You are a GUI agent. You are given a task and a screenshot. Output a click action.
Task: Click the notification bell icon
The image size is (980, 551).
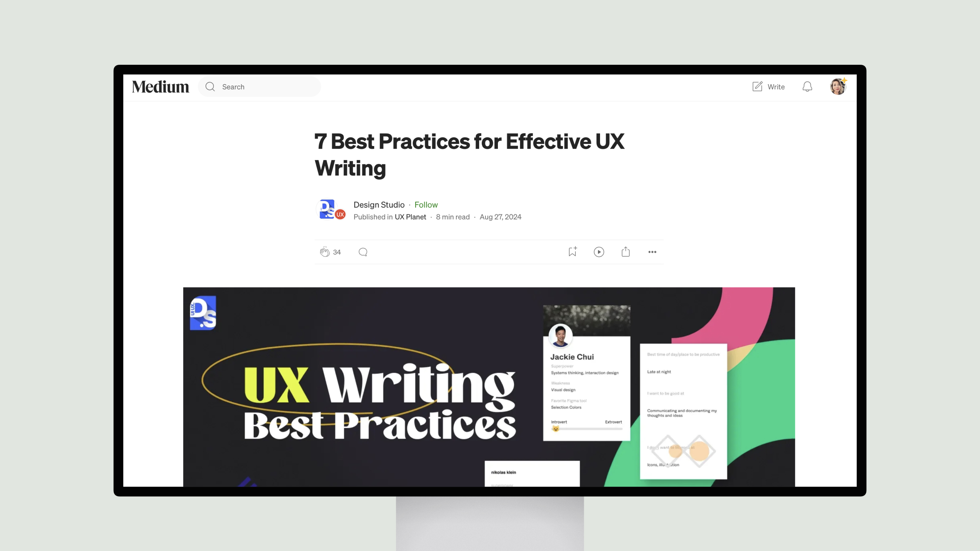point(807,86)
